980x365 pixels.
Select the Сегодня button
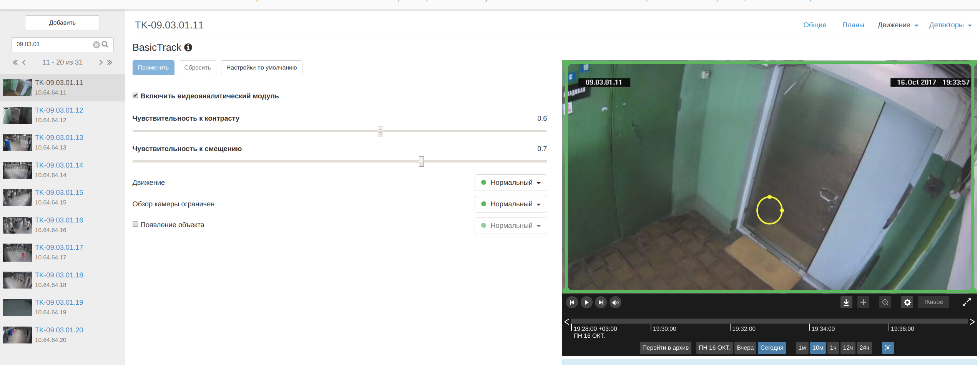click(772, 348)
